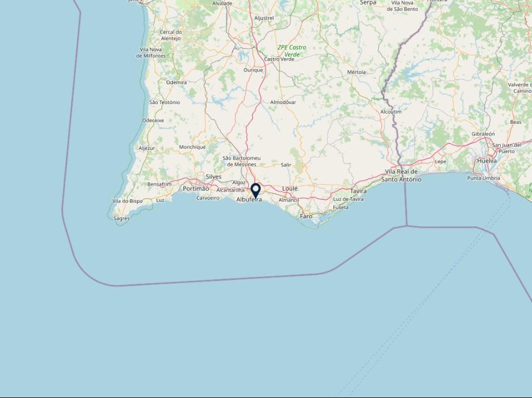The height and width of the screenshot is (398, 532).
Task: Select the Loulé town label
Action: point(290,189)
